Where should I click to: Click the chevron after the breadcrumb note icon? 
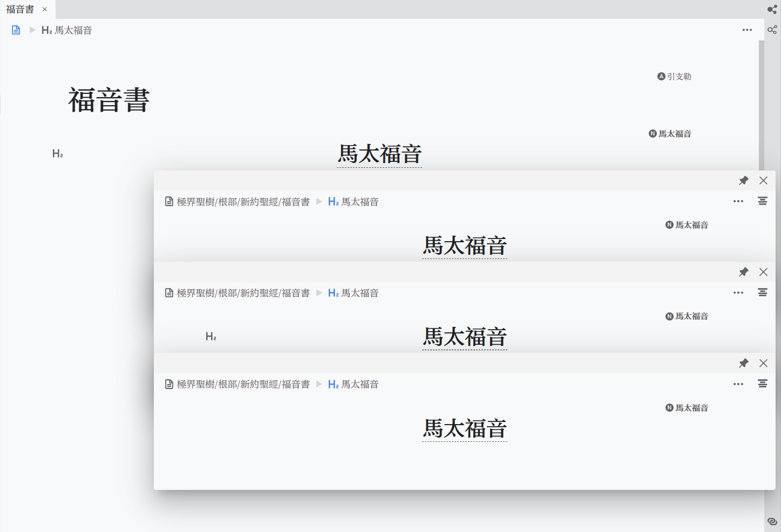click(31, 30)
